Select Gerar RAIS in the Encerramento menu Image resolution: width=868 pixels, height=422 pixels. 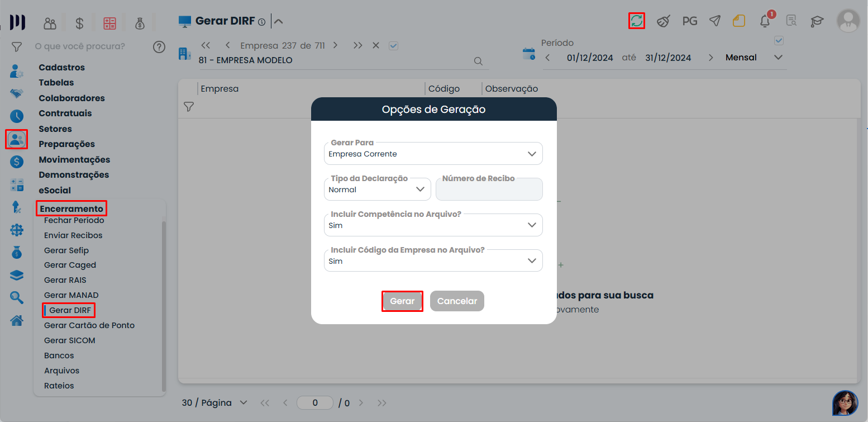click(x=65, y=280)
